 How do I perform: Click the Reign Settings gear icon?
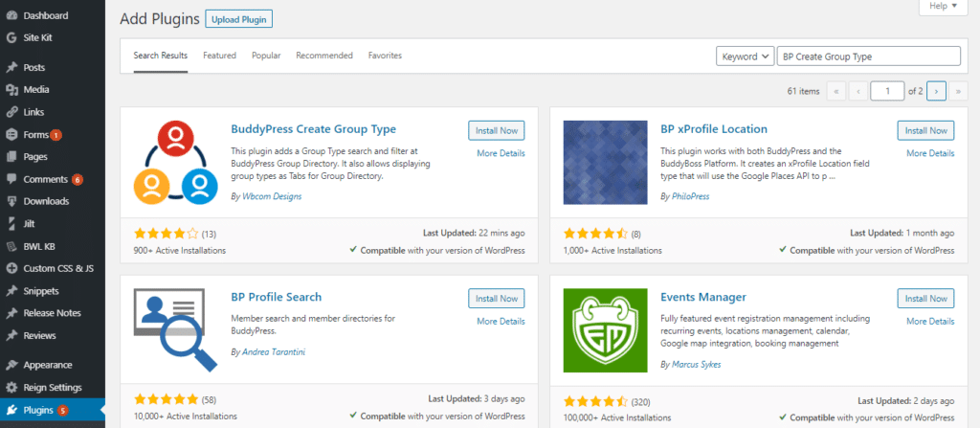11,388
